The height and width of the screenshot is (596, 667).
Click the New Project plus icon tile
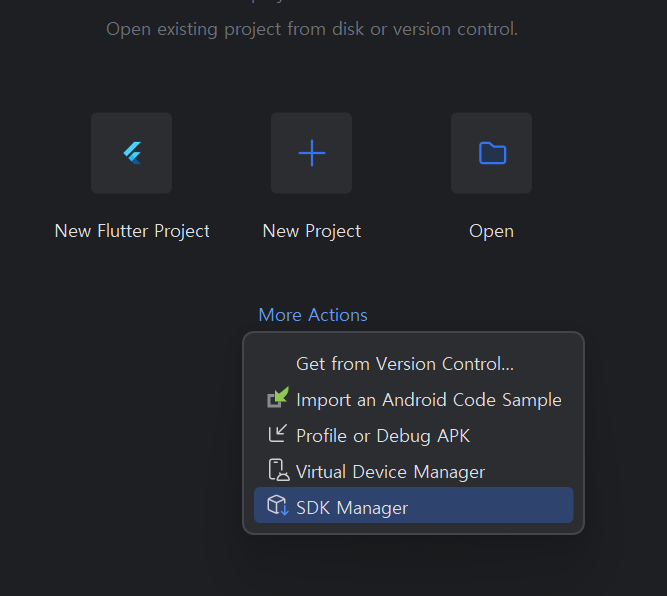click(311, 153)
